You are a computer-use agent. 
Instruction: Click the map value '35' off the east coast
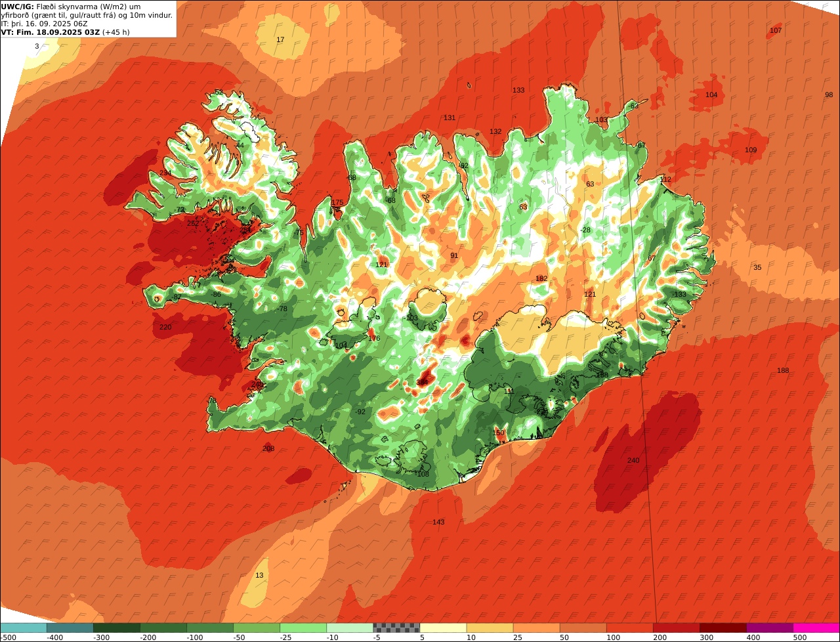(757, 267)
